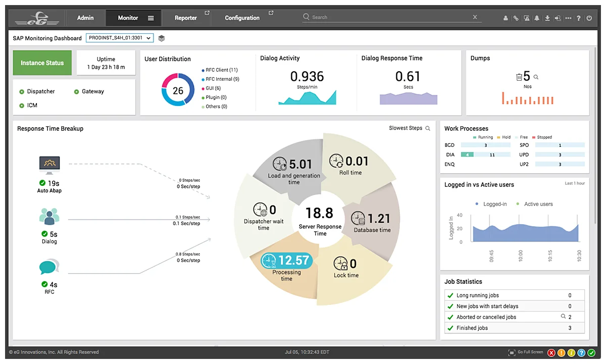The width and height of the screenshot is (606, 364).
Task: Click the blue unknown state icon
Action: pyautogui.click(x=582, y=353)
